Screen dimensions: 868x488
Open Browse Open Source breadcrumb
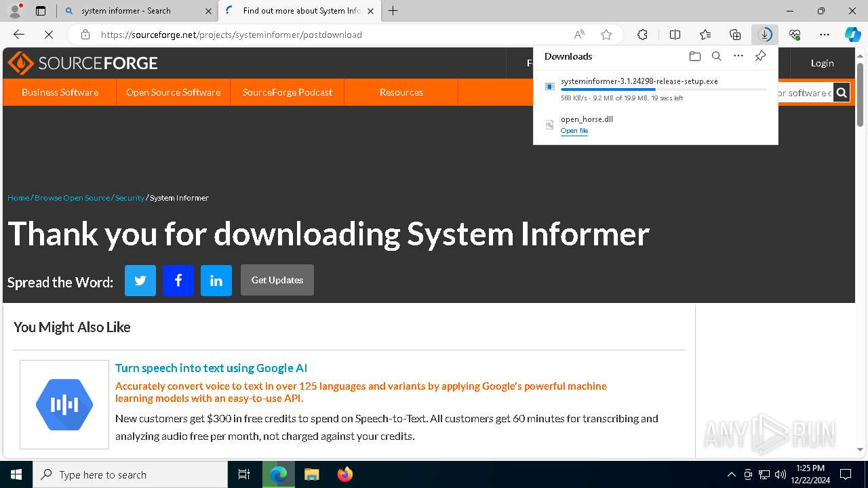click(73, 198)
